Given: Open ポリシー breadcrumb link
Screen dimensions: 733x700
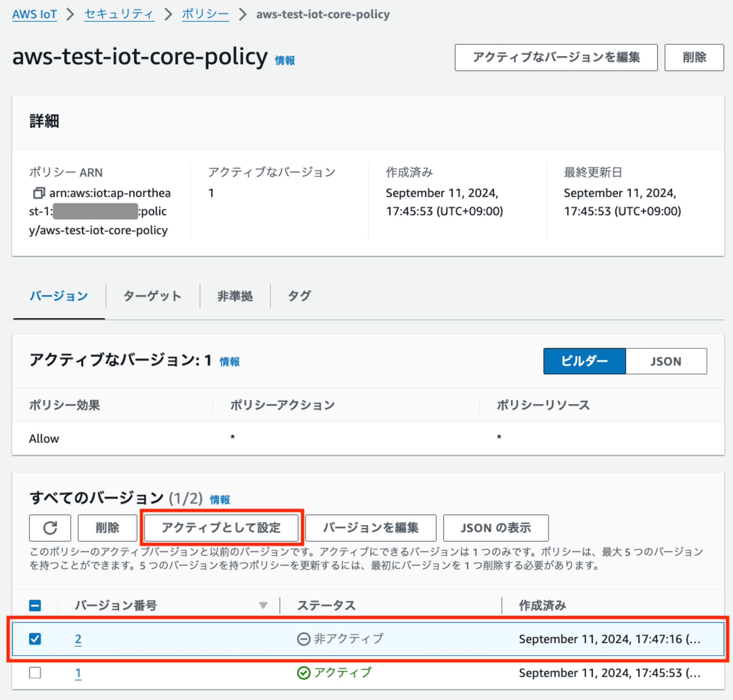Looking at the screenshot, I should (x=205, y=14).
